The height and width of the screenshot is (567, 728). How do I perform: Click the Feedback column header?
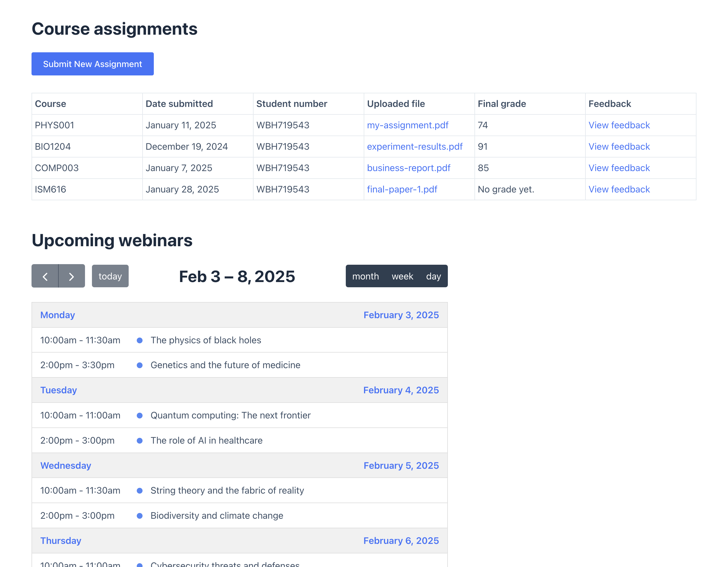point(640,104)
